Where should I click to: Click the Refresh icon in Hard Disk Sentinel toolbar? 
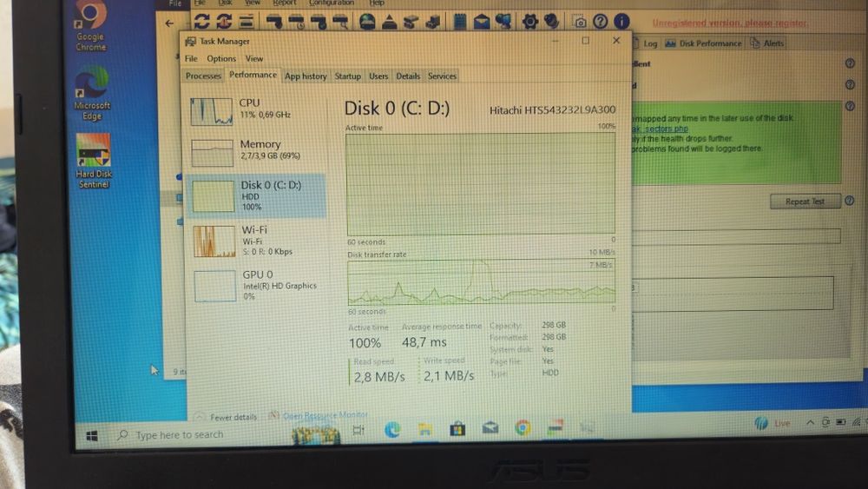201,22
